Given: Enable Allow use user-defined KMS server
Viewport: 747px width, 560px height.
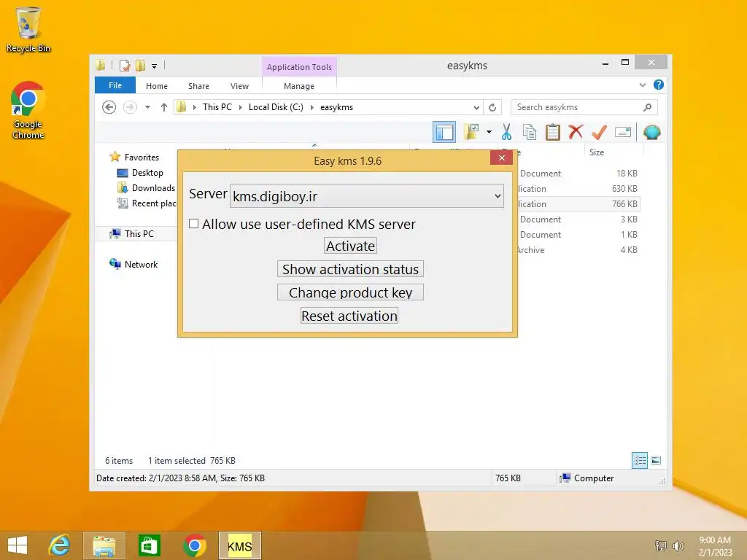Looking at the screenshot, I should pyautogui.click(x=193, y=223).
